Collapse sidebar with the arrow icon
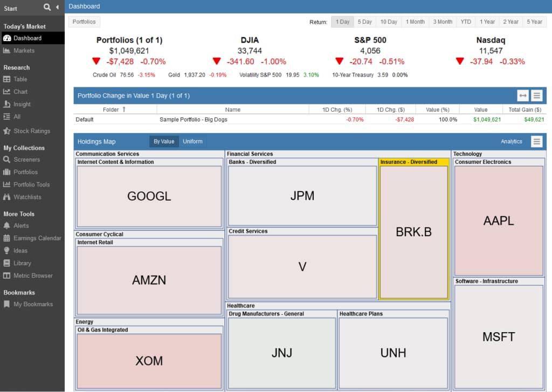 (57, 7)
